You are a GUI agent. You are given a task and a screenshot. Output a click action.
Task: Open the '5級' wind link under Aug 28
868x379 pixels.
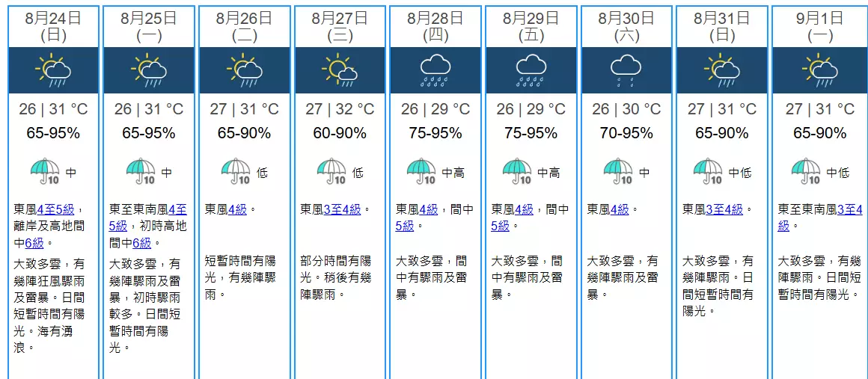tap(404, 227)
